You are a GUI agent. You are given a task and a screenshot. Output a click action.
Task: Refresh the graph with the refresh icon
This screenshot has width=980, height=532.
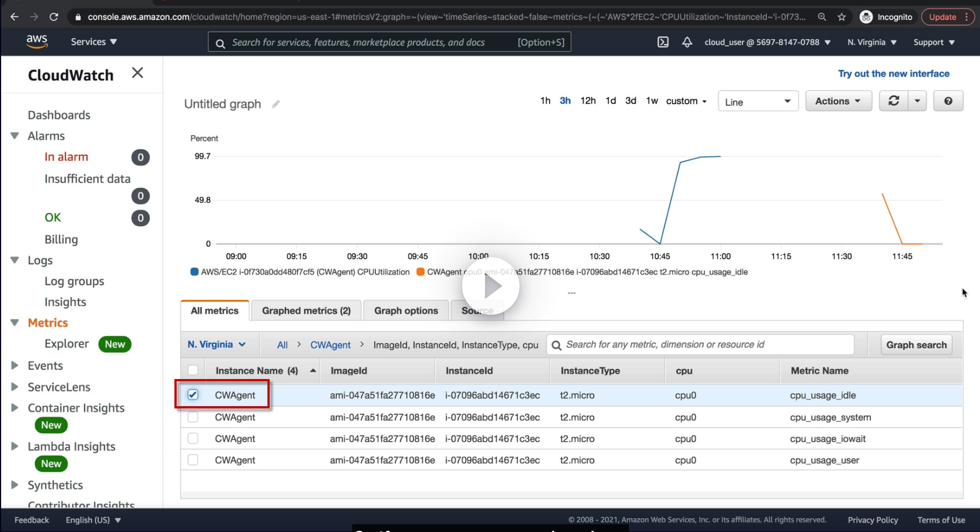[894, 101]
